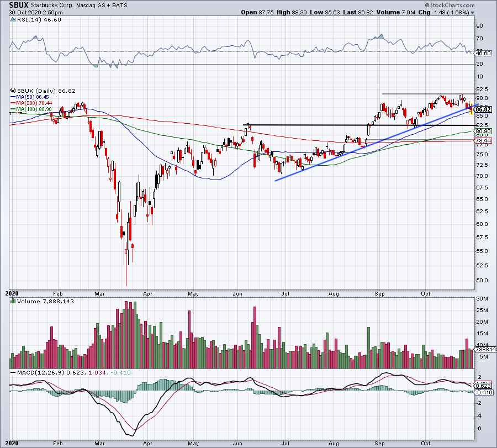Select the green MA(100) legend line marker
Image resolution: width=497 pixels, height=448 pixels.
point(13,109)
